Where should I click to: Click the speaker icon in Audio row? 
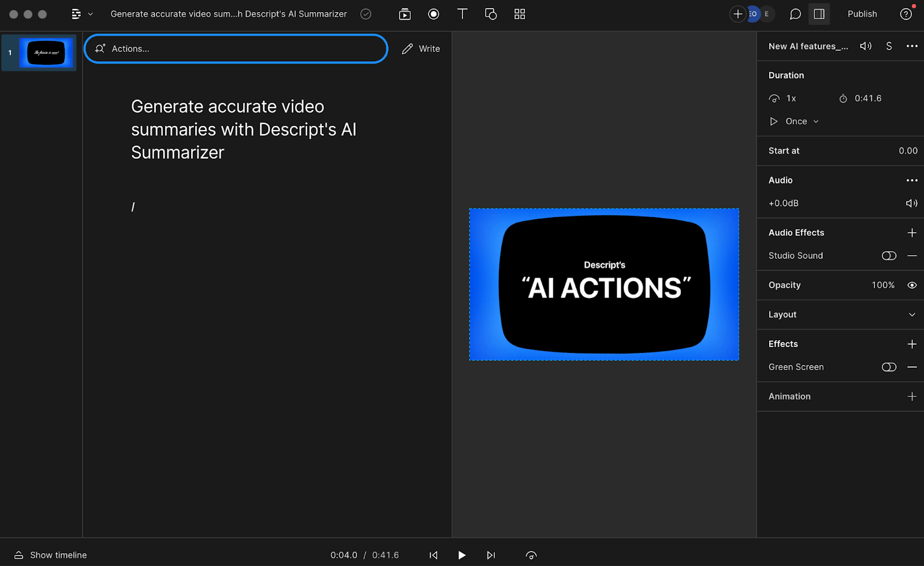(x=912, y=203)
